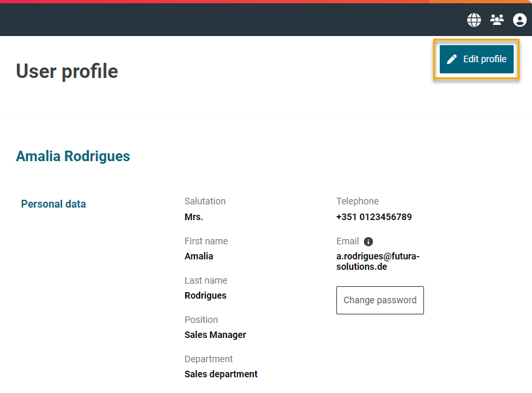Select the User profile page heading

coord(67,71)
